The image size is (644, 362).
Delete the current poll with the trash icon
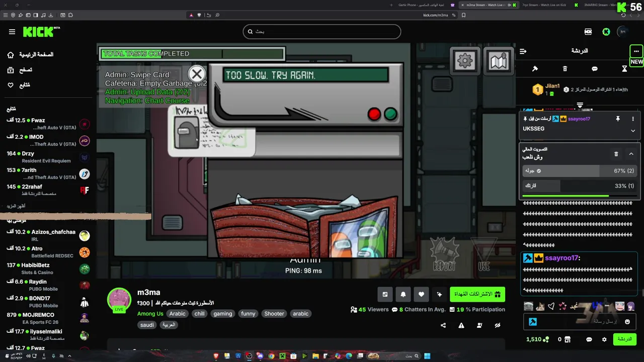(616, 154)
